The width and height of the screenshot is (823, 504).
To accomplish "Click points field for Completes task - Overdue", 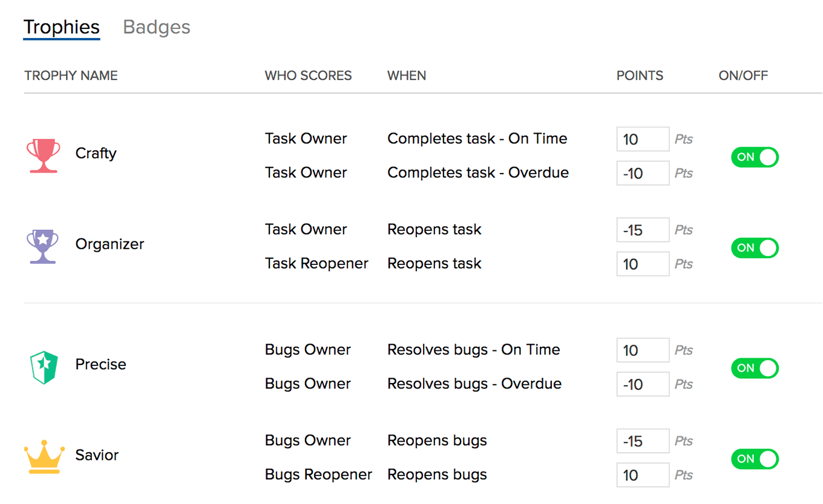I will point(643,173).
